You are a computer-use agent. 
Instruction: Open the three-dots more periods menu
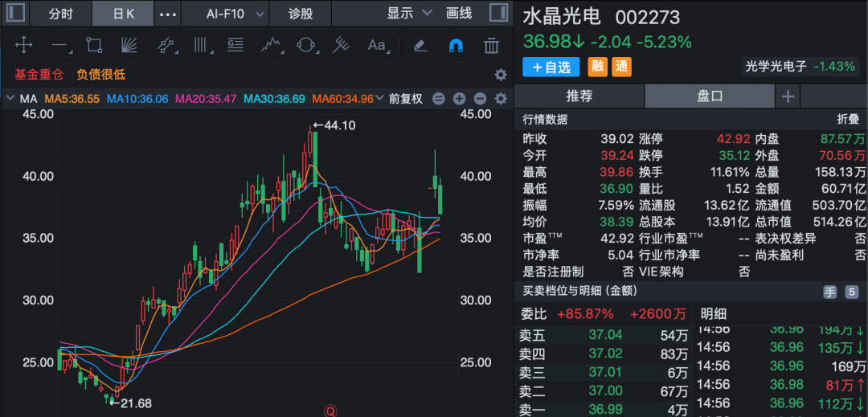tap(168, 14)
